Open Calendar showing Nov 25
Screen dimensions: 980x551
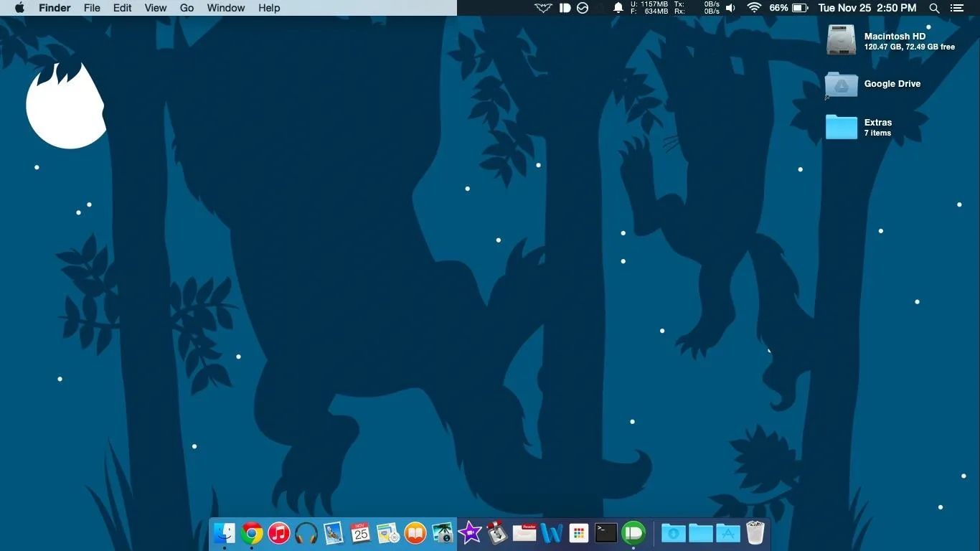(361, 533)
